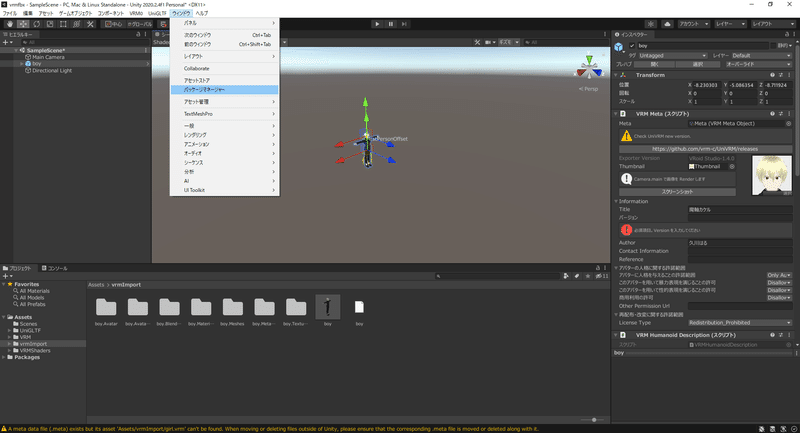This screenshot has width=800, height=433.
Task: Toggle the Static checkbox
Action: (x=774, y=46)
